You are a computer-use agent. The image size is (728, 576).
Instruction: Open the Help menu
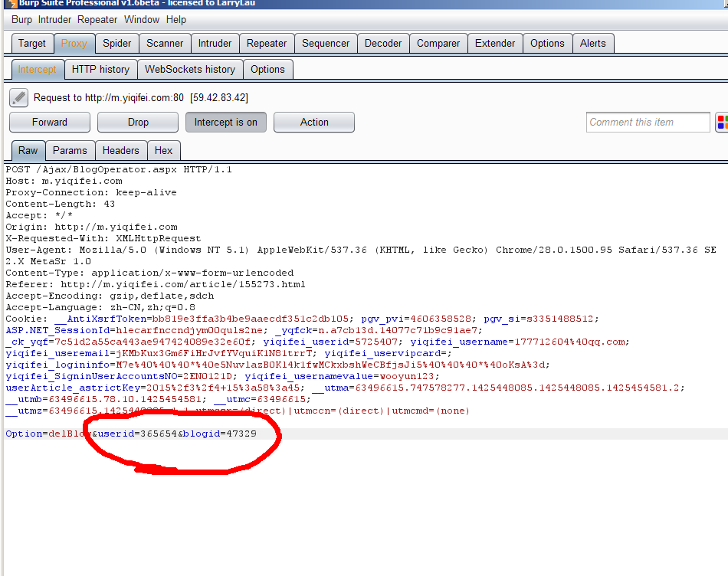(x=176, y=19)
